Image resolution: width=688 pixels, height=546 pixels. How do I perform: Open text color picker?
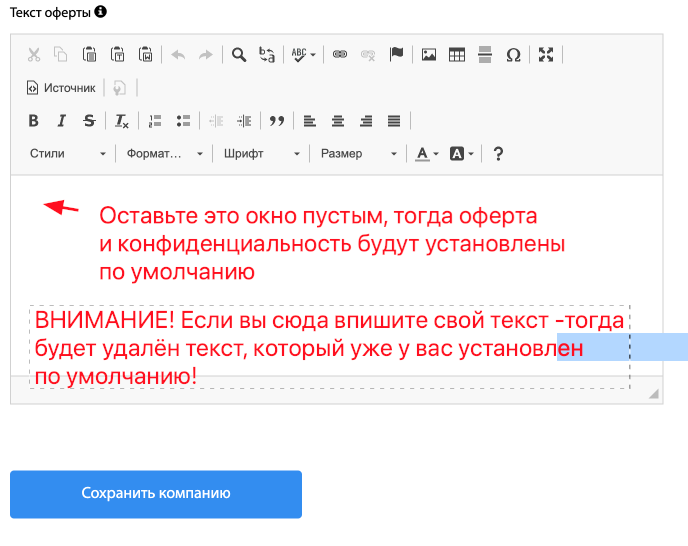pos(427,154)
